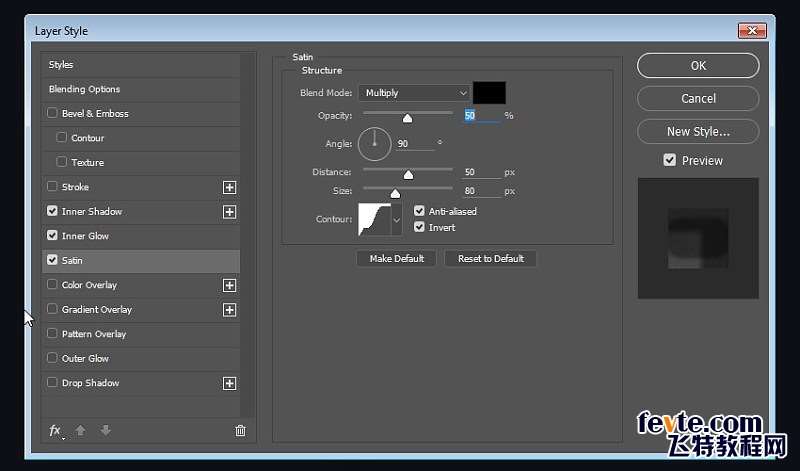The width and height of the screenshot is (800, 471).
Task: Click Reset to Default button
Action: click(x=490, y=259)
